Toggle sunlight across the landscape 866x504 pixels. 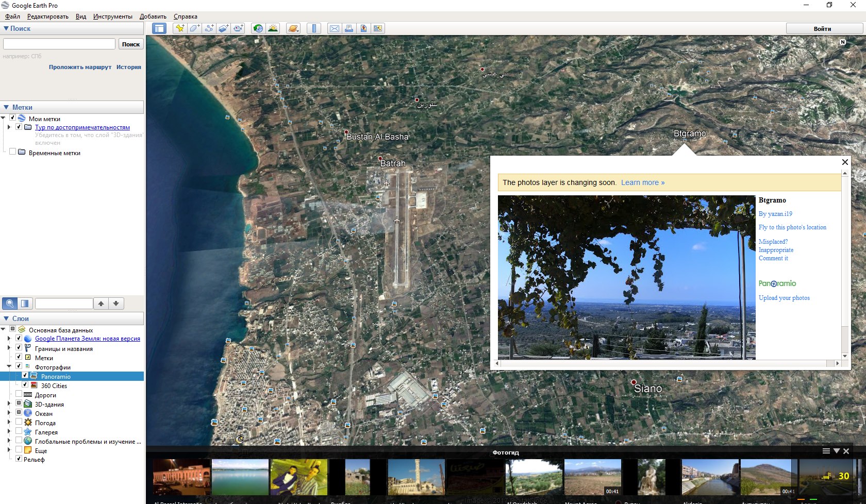273,28
